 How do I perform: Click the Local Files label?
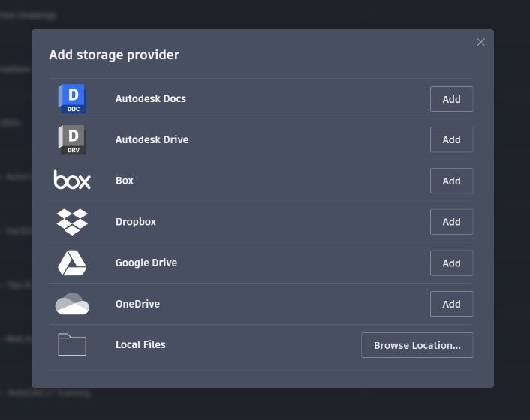coord(140,345)
